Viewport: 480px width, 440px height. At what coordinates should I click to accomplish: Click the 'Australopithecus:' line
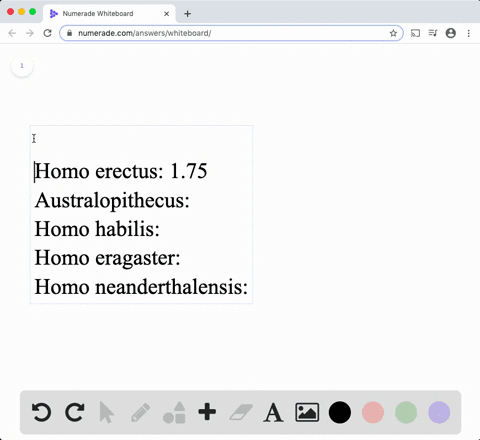tap(112, 201)
